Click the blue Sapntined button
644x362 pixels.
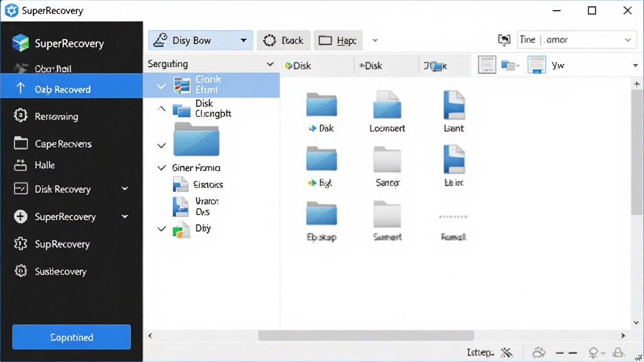(x=72, y=337)
